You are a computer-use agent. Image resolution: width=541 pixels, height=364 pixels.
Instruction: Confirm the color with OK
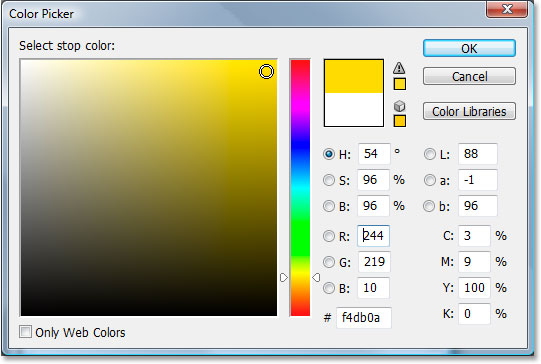[x=469, y=48]
